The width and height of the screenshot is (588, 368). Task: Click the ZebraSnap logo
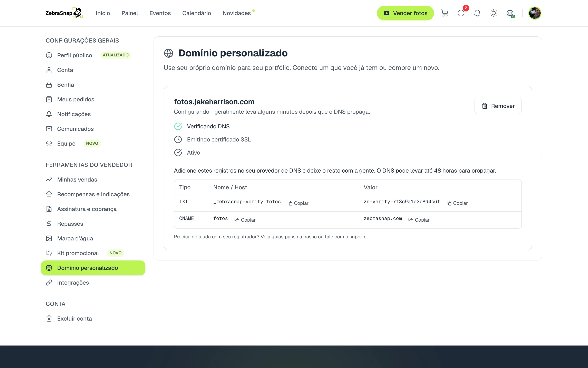[x=64, y=13]
